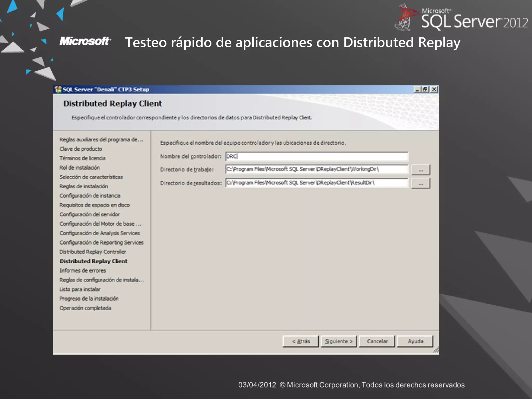
Task: Select the bold 'Distributed Replay Client' step
Action: (x=94, y=261)
